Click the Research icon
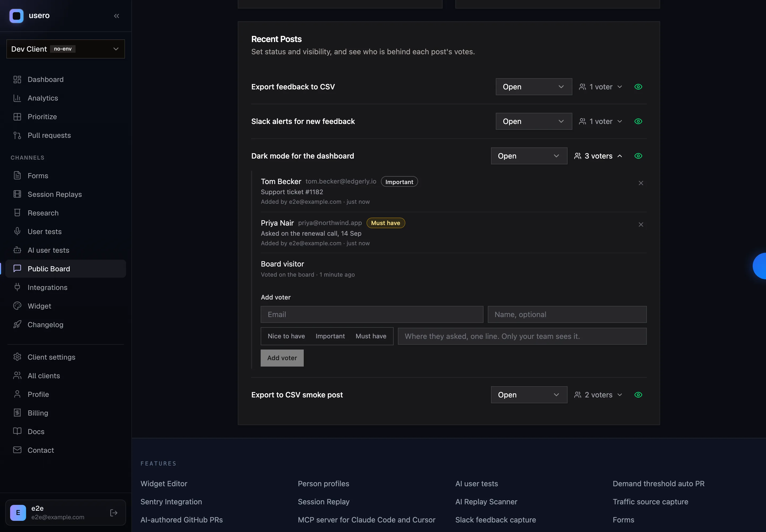The image size is (766, 532). point(17,213)
